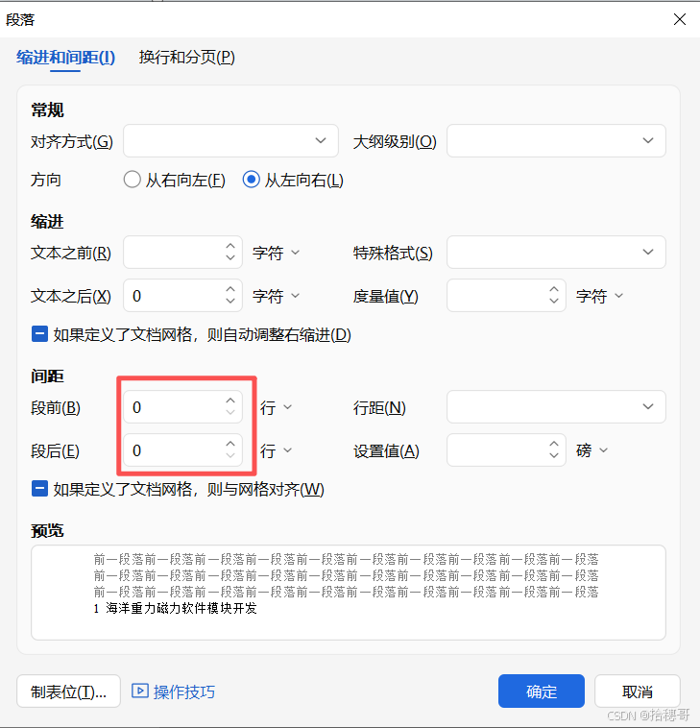Decrease the 文本之后 value with down arrow
Screen dimensions: 700x728
[x=230, y=301]
